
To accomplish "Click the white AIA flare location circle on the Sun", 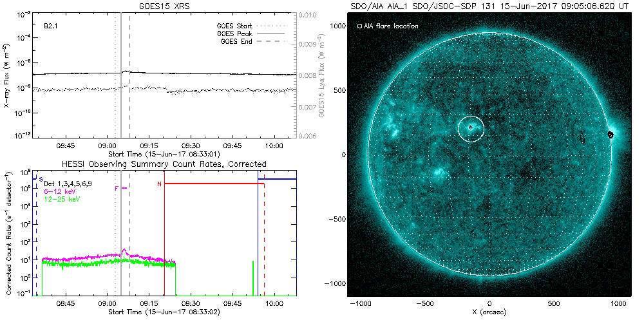I will (x=471, y=128).
